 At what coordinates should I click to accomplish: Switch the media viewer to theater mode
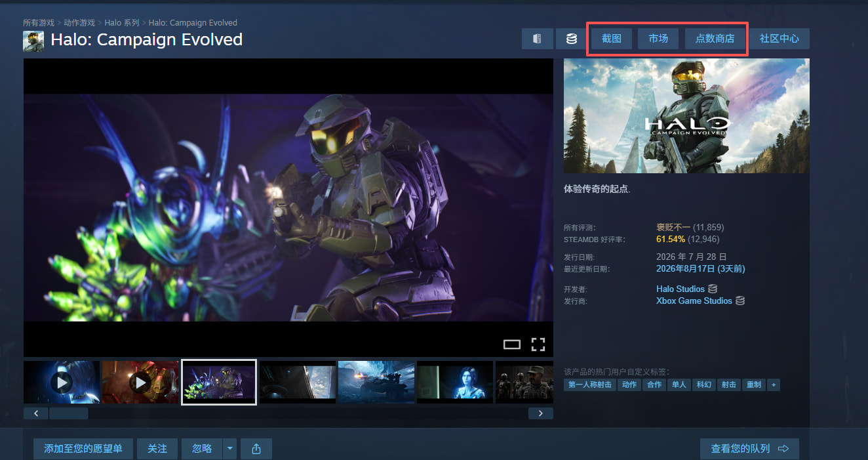coord(511,345)
